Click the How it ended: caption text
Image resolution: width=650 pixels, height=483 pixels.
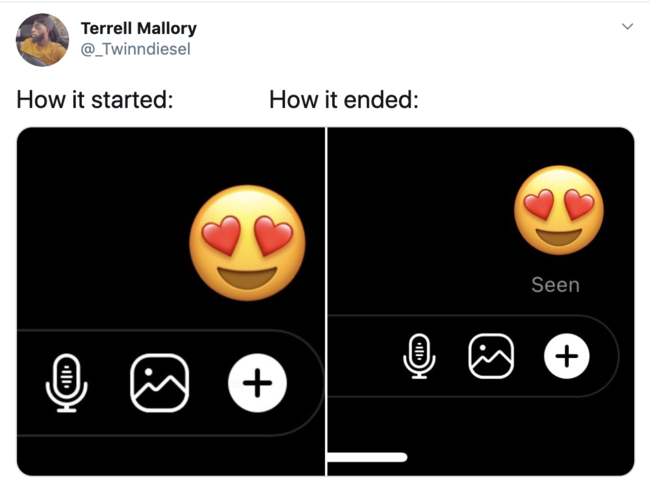click(344, 100)
